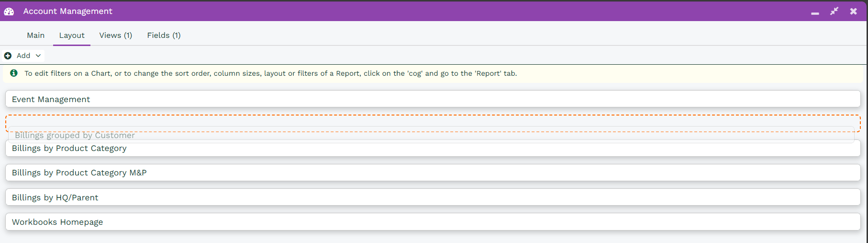
Task: Click the compress/restore window icon
Action: (x=834, y=11)
